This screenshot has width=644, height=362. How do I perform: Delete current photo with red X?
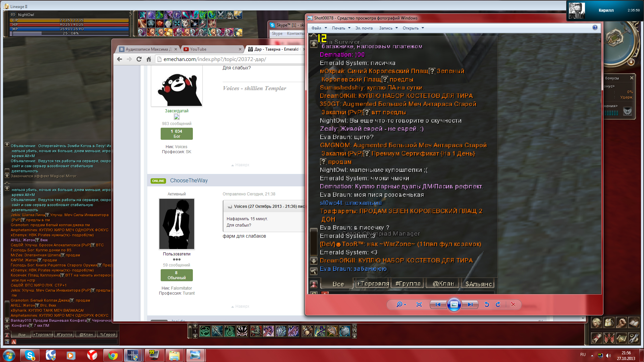point(513,304)
